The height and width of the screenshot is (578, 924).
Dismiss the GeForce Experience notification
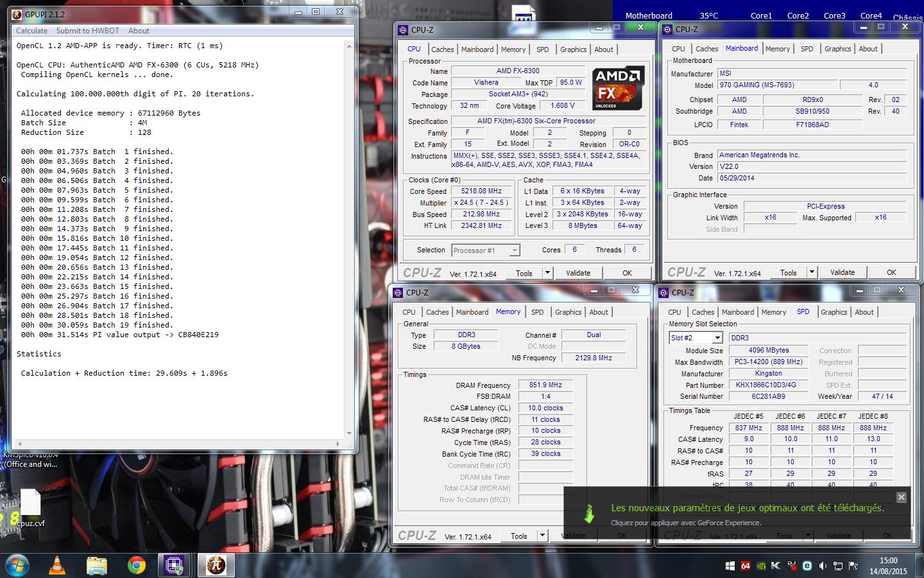click(901, 497)
